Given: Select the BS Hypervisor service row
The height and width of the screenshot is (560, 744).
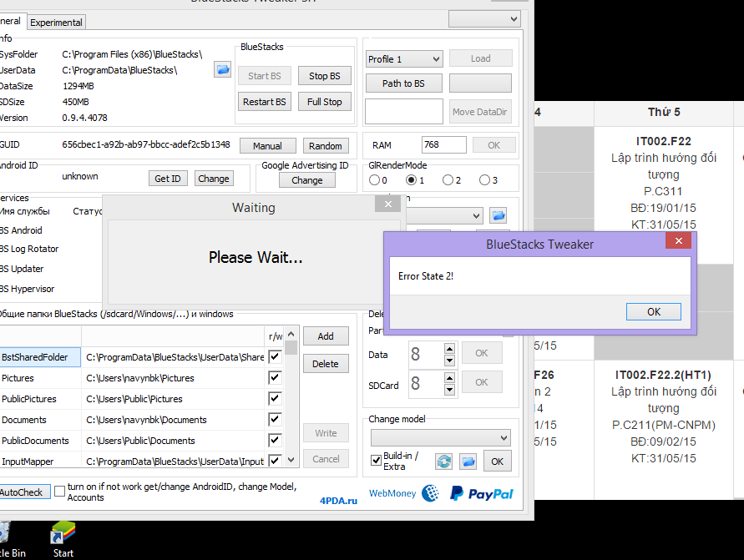Looking at the screenshot, I should (28, 289).
